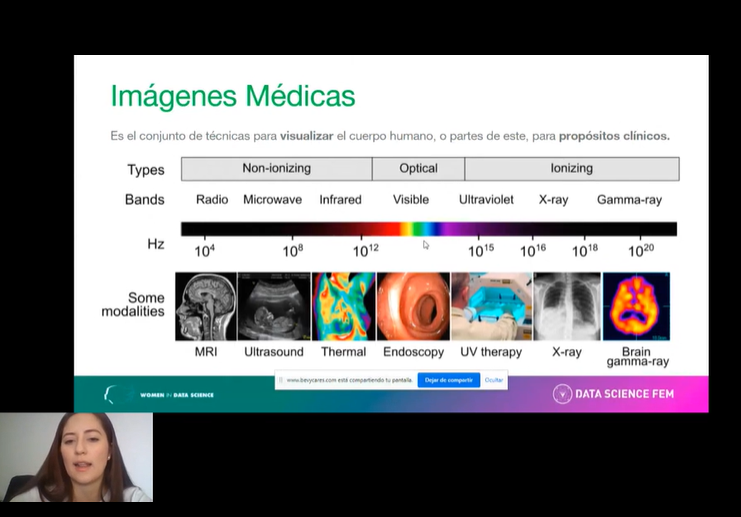Click the sharing bar drag handle icon
This screenshot has height=517, width=741.
[281, 380]
